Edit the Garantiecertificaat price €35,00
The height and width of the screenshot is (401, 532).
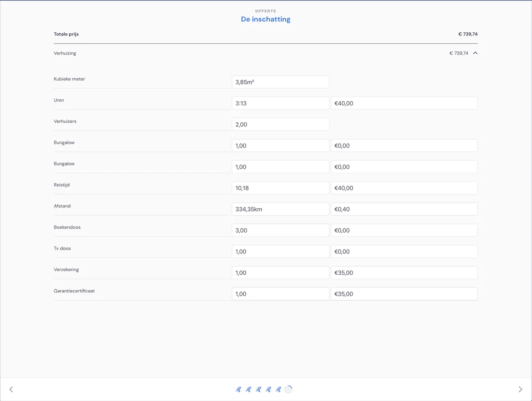pos(404,294)
